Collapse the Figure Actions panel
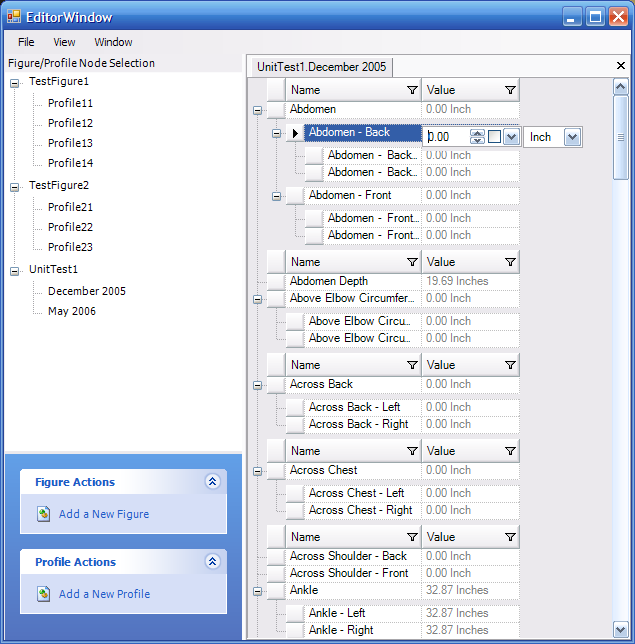 [212, 481]
